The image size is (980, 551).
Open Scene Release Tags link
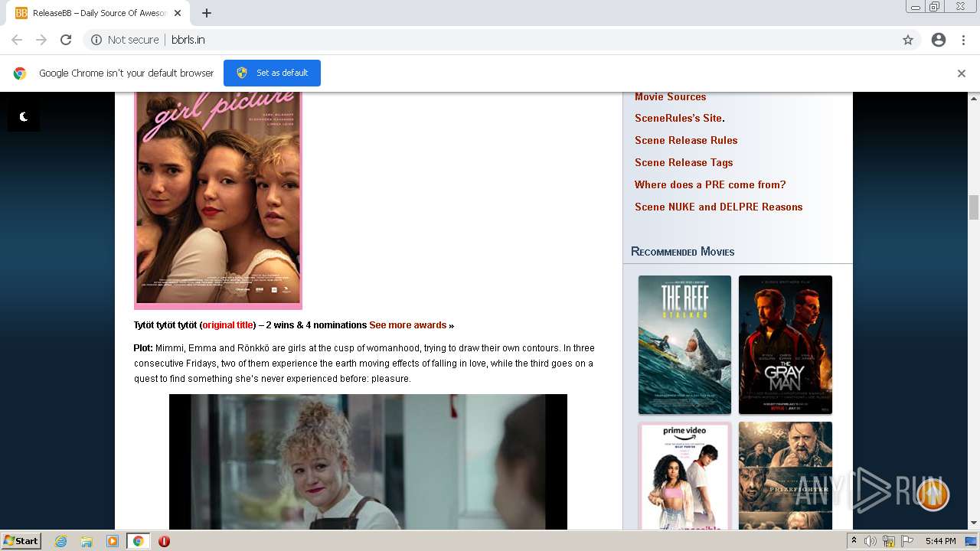click(684, 162)
